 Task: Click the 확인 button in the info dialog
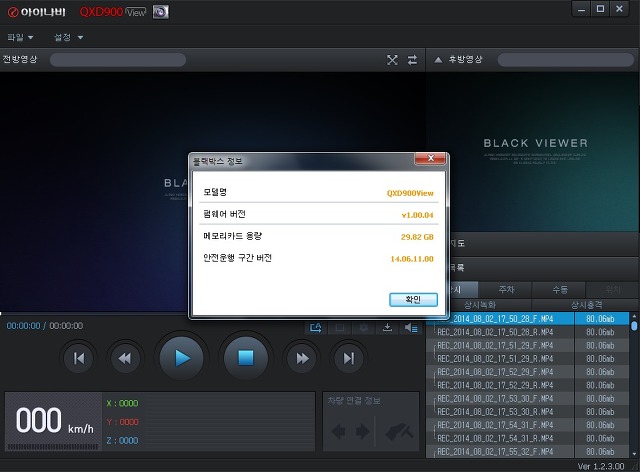click(x=413, y=300)
